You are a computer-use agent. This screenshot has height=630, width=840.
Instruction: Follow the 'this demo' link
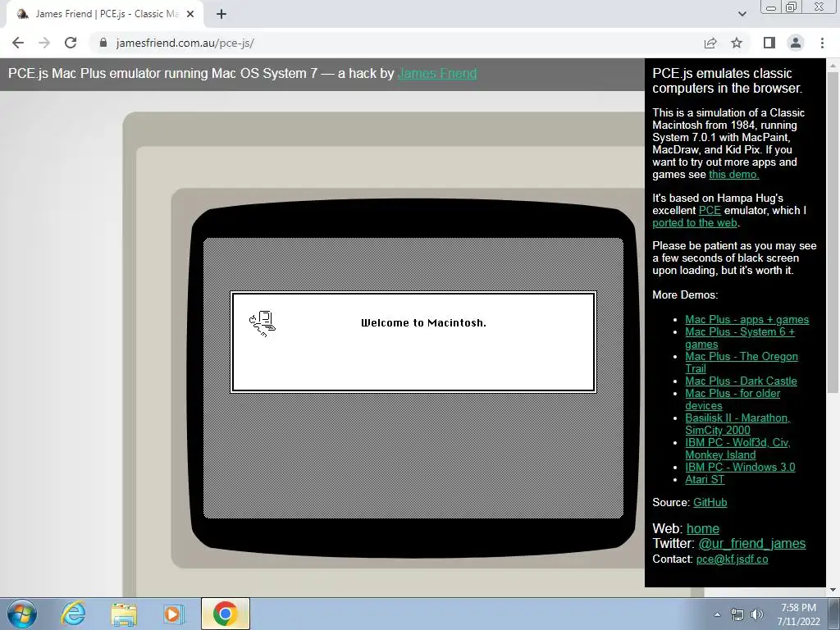pyautogui.click(x=734, y=174)
